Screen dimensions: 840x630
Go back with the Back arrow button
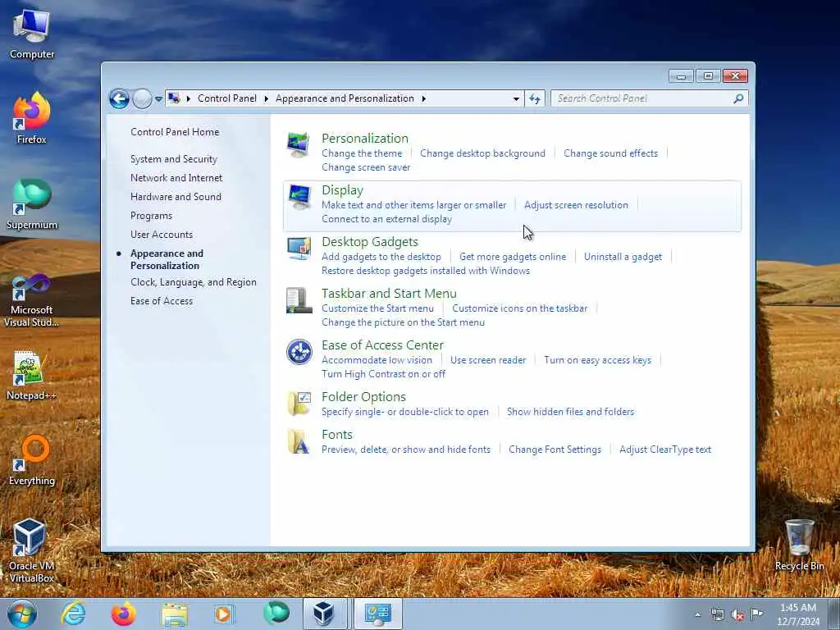pos(119,98)
